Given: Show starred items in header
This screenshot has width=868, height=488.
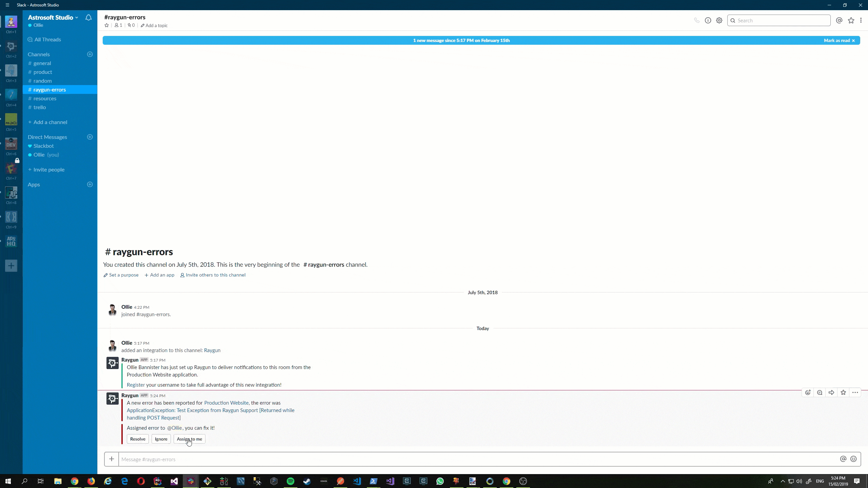Looking at the screenshot, I should (x=851, y=20).
